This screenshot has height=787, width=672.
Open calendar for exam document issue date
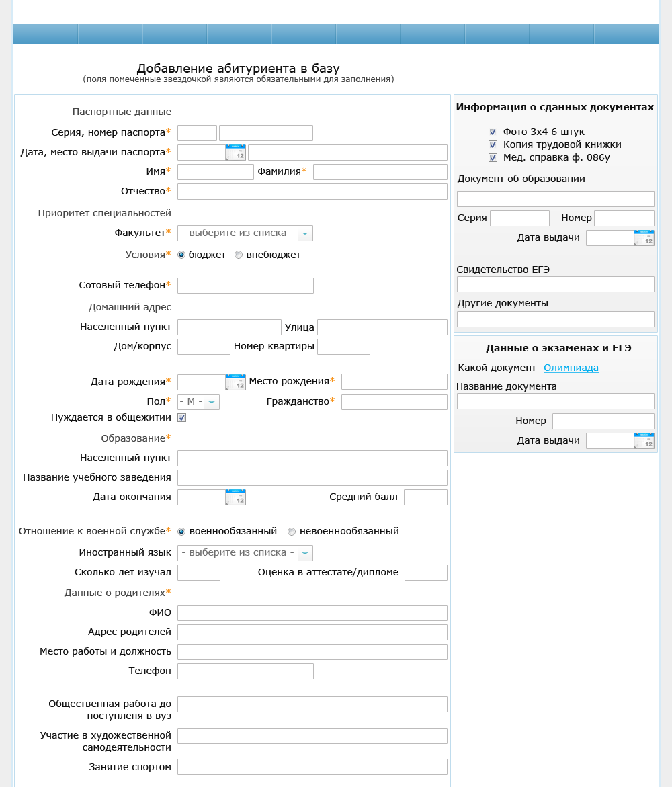[644, 441]
